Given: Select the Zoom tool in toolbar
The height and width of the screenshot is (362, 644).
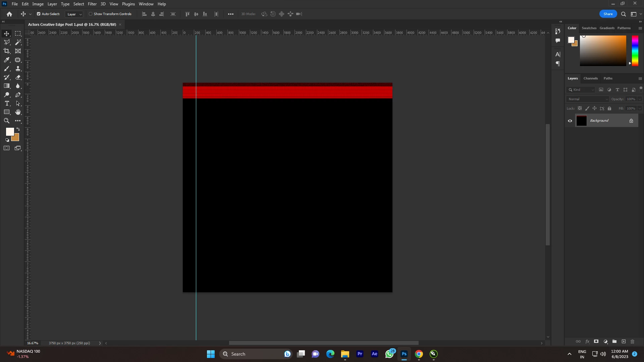Looking at the screenshot, I should (7, 121).
